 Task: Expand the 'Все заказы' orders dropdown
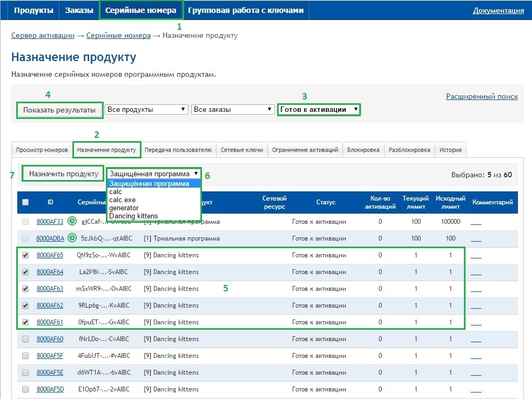click(x=233, y=109)
